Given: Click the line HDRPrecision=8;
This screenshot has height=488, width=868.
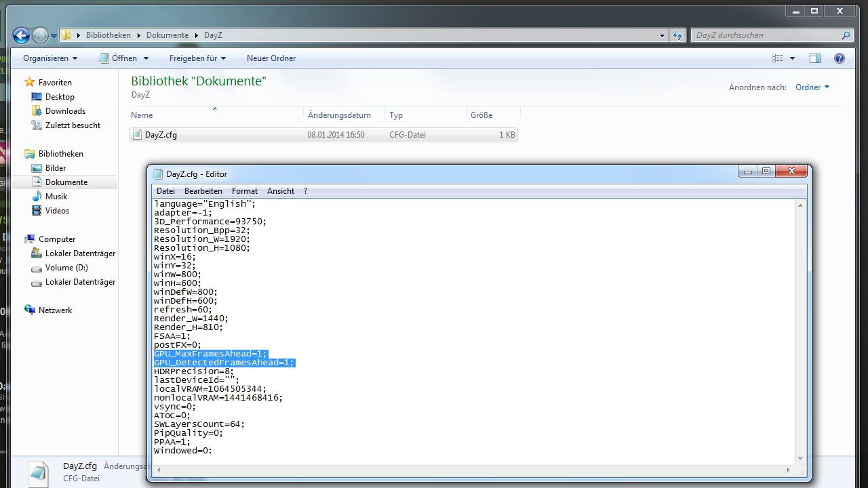Looking at the screenshot, I should point(194,371).
